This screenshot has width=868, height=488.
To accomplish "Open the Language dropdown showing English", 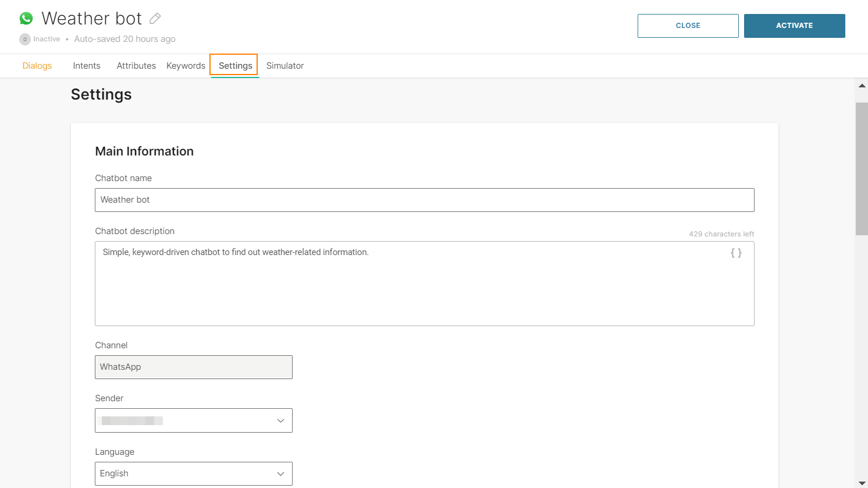I will click(193, 473).
